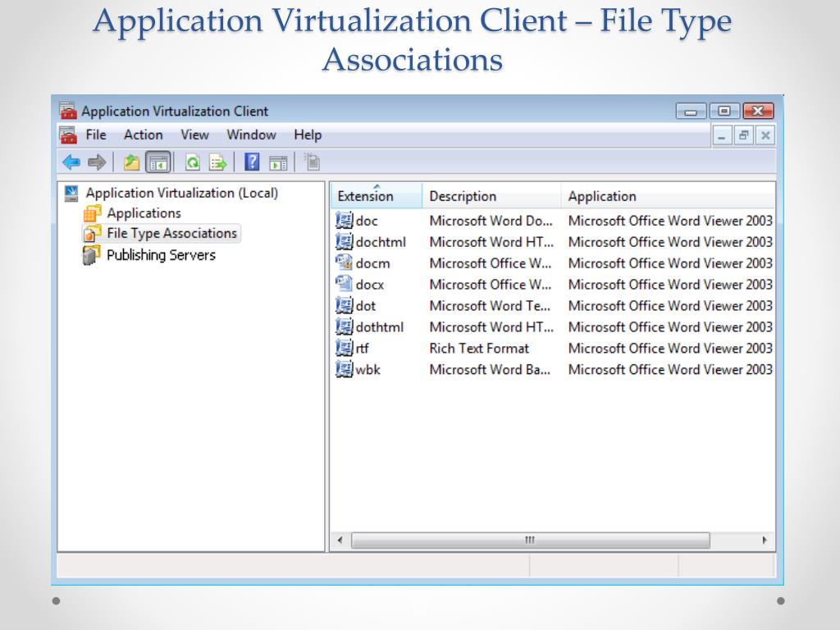The height and width of the screenshot is (630, 840).
Task: Open the Action menu
Action: (143, 135)
